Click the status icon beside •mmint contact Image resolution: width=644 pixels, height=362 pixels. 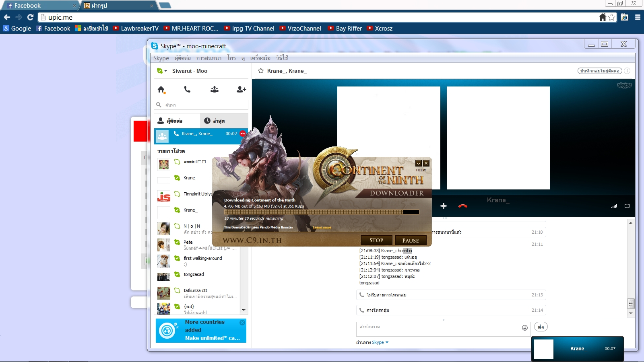tap(177, 162)
